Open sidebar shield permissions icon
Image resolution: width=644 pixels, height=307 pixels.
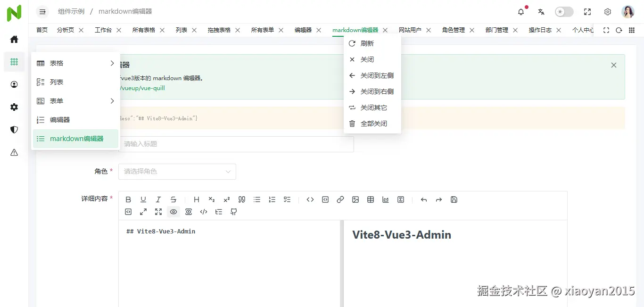coord(14,130)
